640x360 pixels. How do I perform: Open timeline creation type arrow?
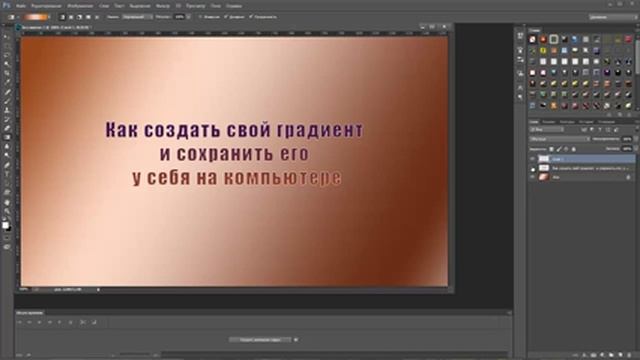(x=296, y=340)
